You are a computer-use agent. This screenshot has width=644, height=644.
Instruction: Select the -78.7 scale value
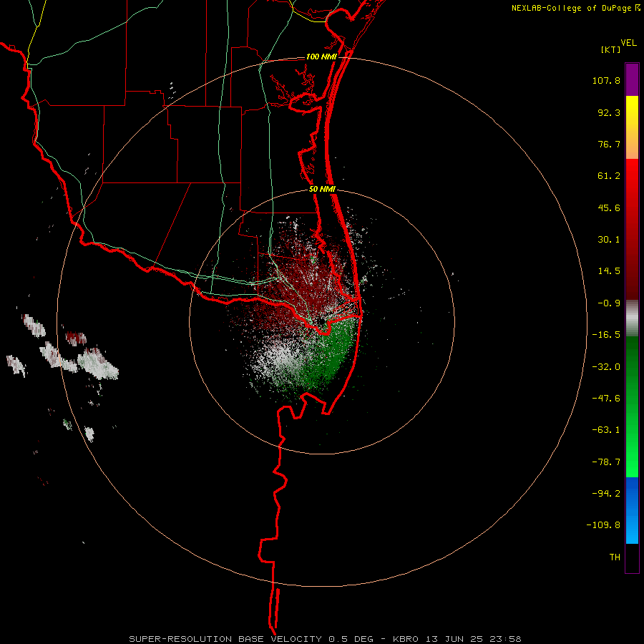point(606,462)
